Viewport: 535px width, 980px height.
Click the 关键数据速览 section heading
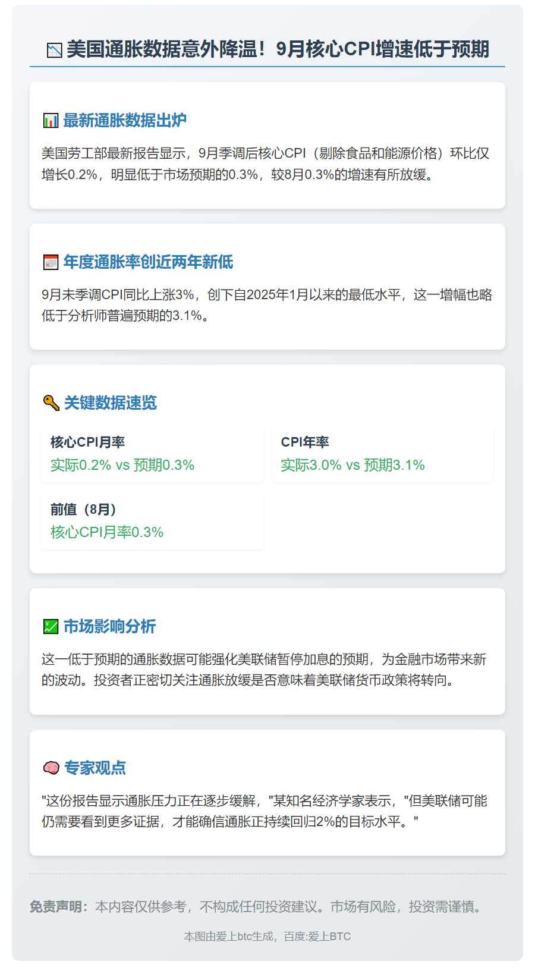click(110, 403)
